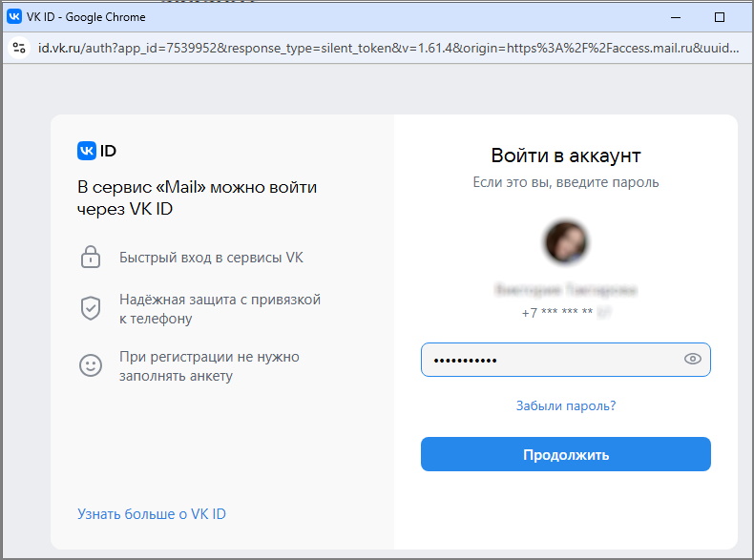
Task: Click the VK ID logo in the panel
Action: point(96,151)
